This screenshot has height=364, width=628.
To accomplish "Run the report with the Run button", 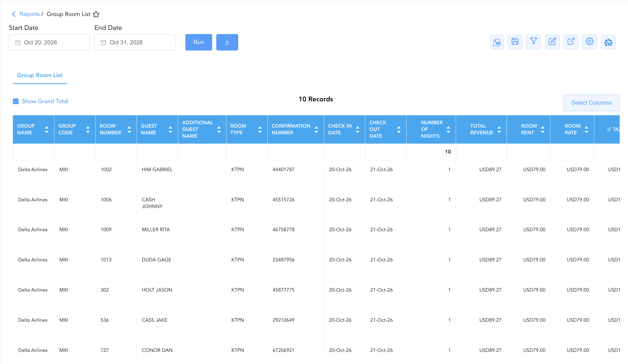I will point(199,42).
